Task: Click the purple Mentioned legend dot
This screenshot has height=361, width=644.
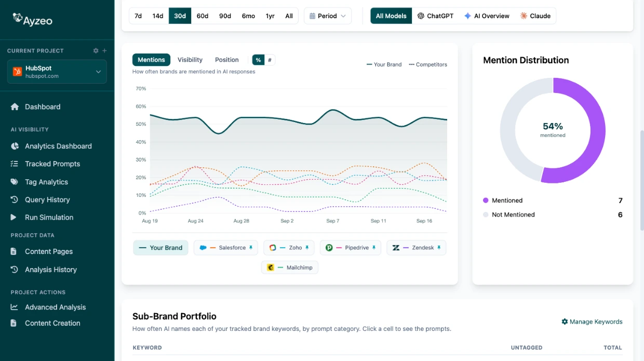Action: [x=486, y=200]
